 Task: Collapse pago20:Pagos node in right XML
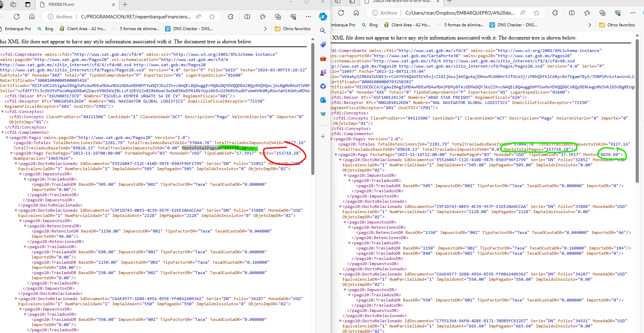point(331,139)
